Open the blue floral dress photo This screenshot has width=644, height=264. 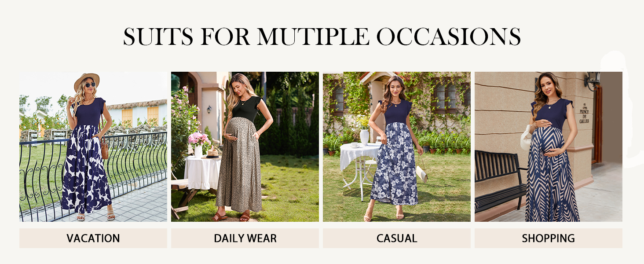[x=397, y=147]
